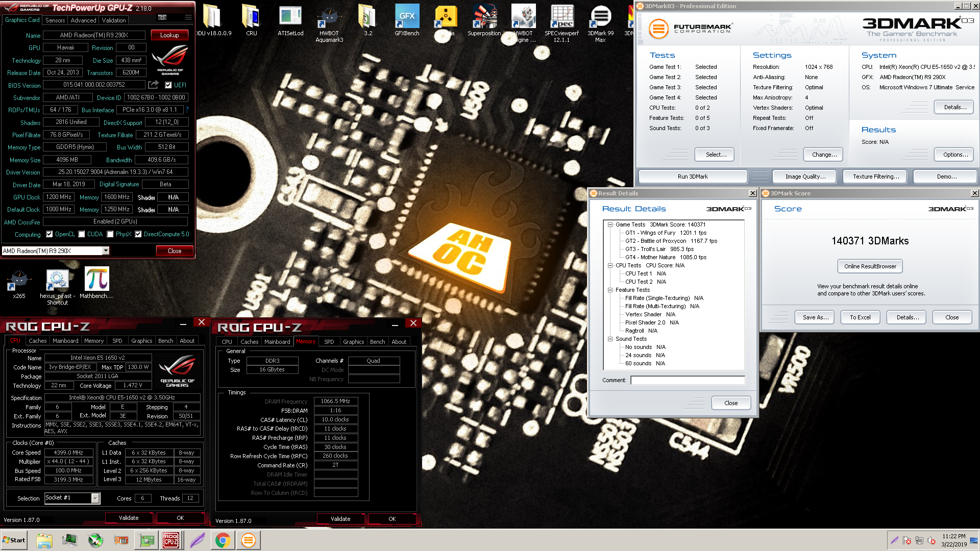Open Mainboard tab in left CPU-Z
This screenshot has height=551, width=980.
point(65,341)
